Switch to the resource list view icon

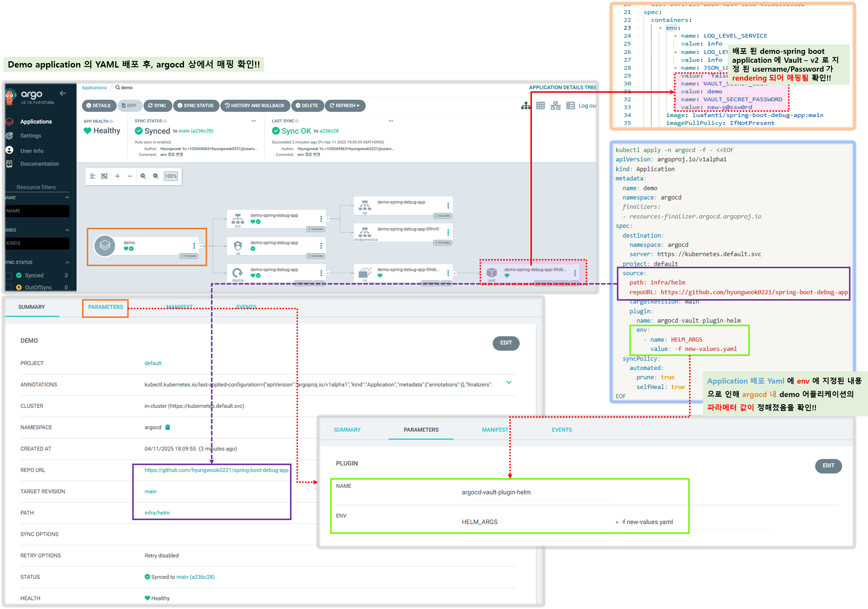point(571,106)
